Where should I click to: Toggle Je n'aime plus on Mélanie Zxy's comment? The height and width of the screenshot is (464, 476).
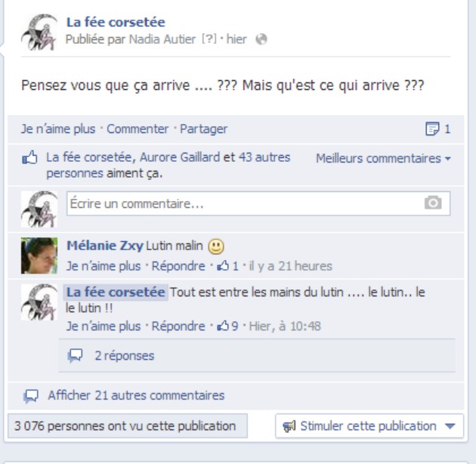point(104,266)
